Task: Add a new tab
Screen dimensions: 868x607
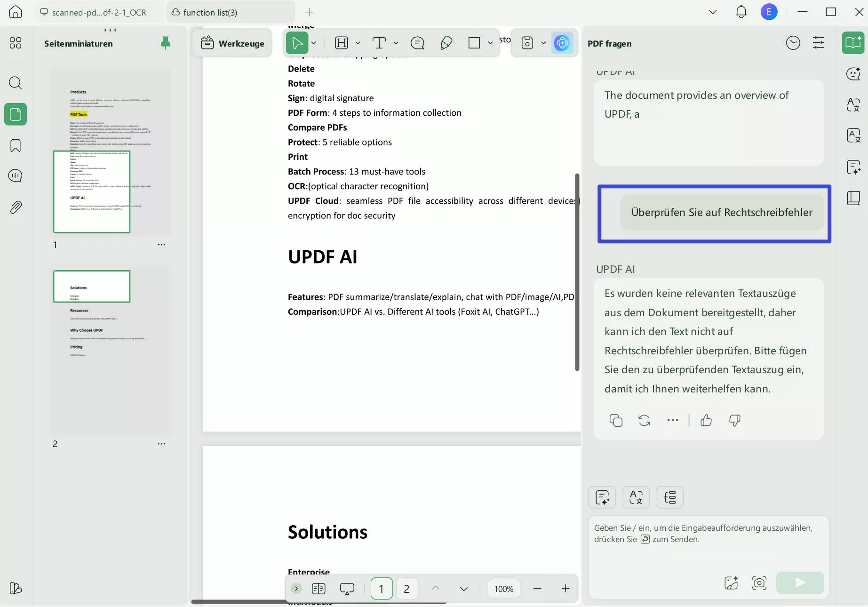Action: [x=310, y=12]
